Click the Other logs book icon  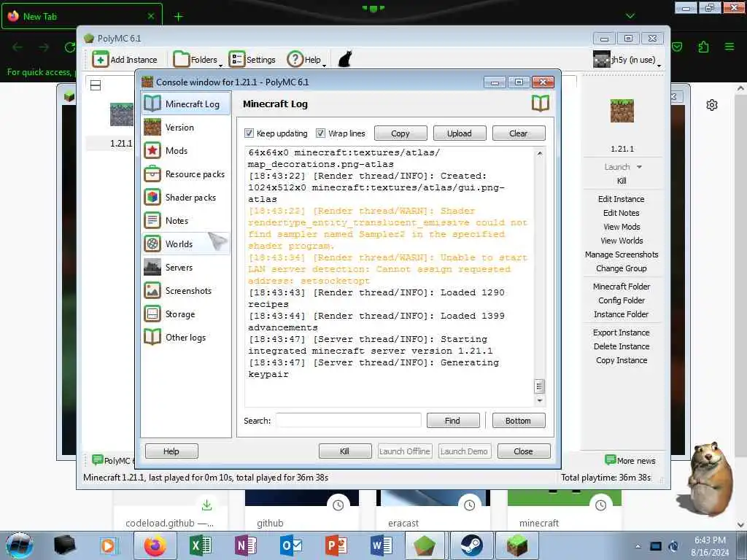152,337
